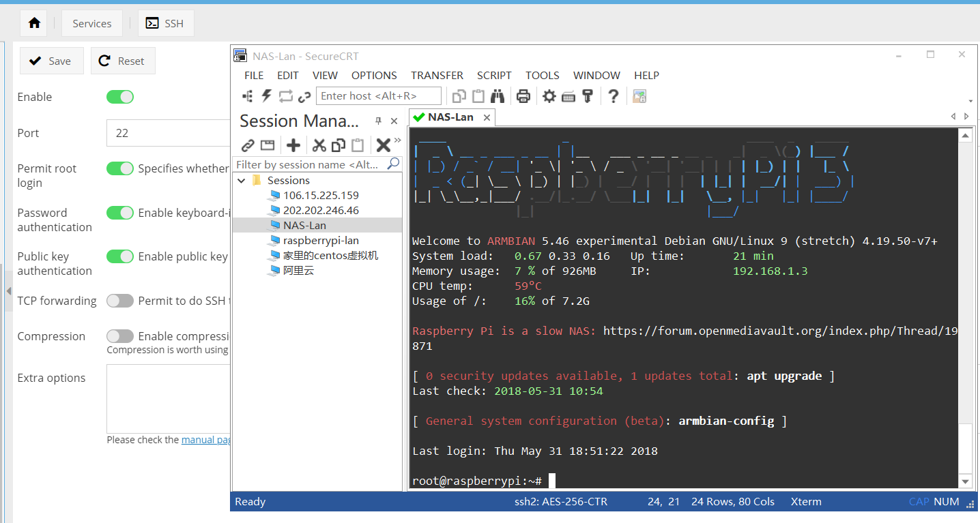Click the filter search magnifier dropdown

coord(393,164)
